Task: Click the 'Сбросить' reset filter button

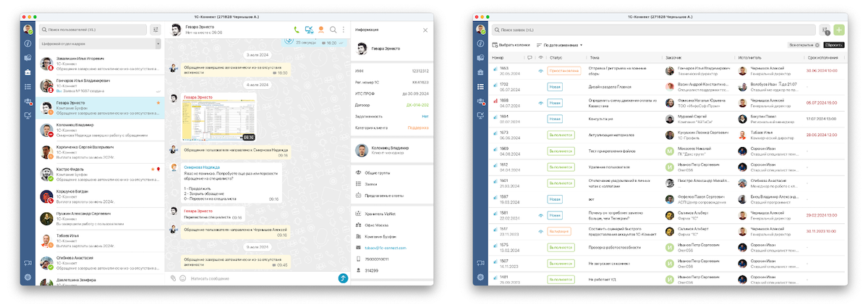Action: click(x=833, y=45)
